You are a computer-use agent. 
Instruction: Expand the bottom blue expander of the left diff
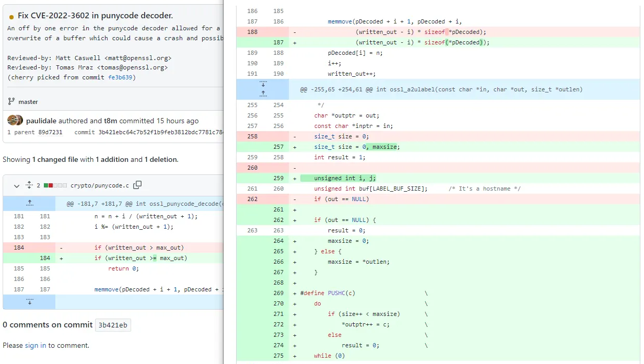click(30, 302)
